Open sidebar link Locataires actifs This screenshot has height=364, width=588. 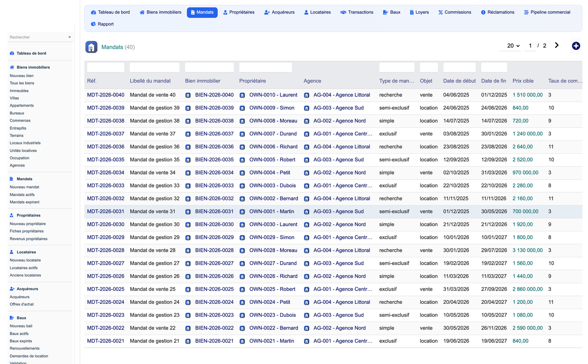pyautogui.click(x=24, y=268)
